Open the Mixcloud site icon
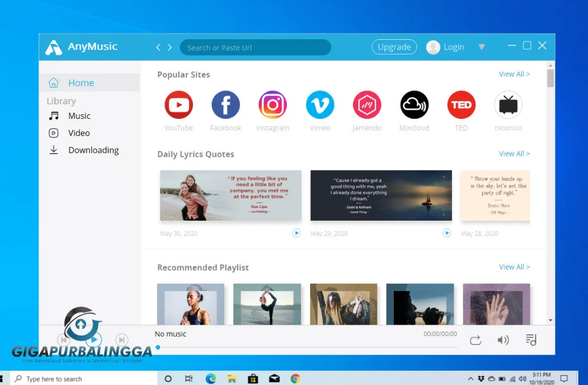 (x=414, y=105)
